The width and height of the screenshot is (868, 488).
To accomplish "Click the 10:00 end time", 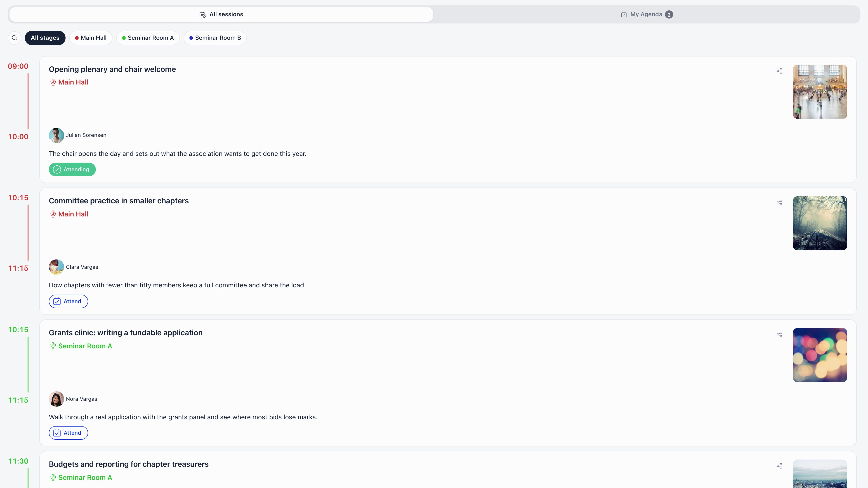I will [18, 137].
